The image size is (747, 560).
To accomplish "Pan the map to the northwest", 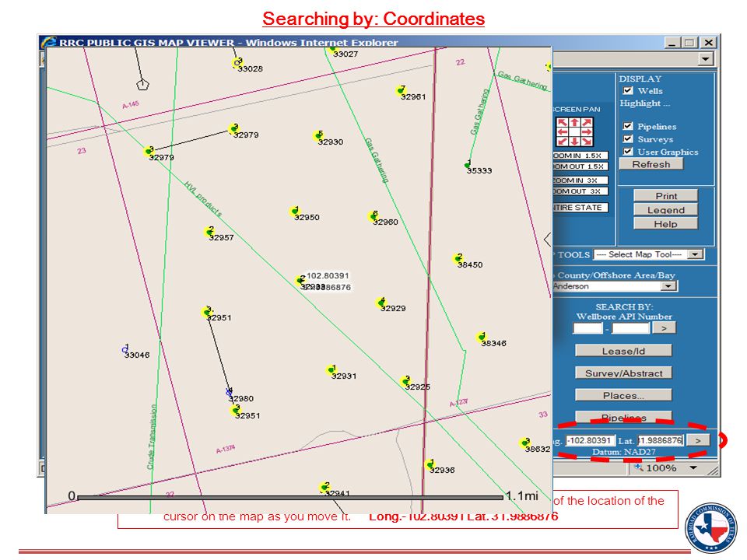I will tap(563, 123).
